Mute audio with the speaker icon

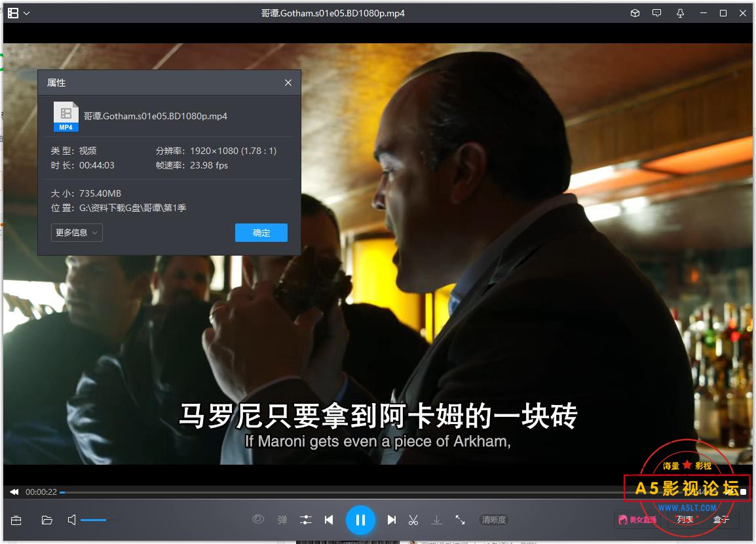[72, 520]
